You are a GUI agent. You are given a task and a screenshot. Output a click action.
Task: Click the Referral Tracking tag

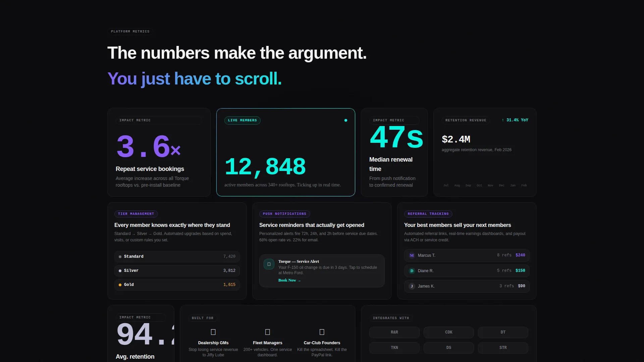coord(428,214)
